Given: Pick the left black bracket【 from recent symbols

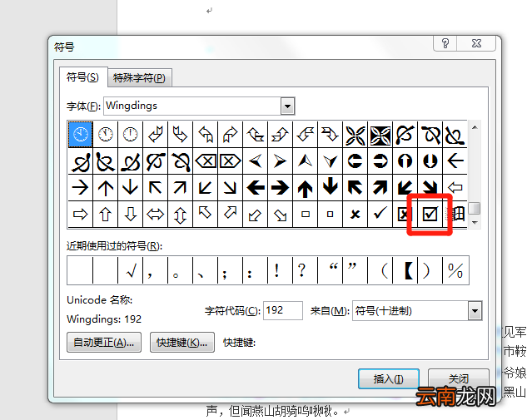Looking at the screenshot, I should pyautogui.click(x=405, y=270).
